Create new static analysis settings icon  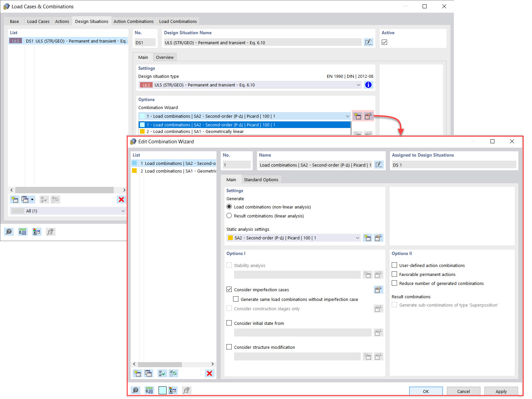click(367, 238)
